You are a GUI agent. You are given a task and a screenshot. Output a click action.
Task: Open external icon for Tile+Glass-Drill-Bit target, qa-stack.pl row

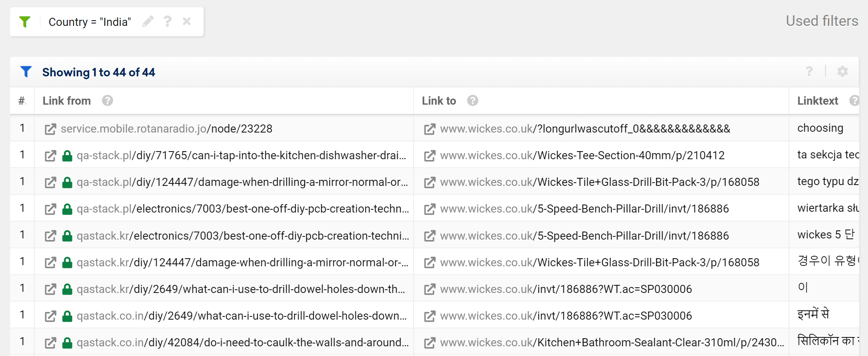pyautogui.click(x=430, y=183)
